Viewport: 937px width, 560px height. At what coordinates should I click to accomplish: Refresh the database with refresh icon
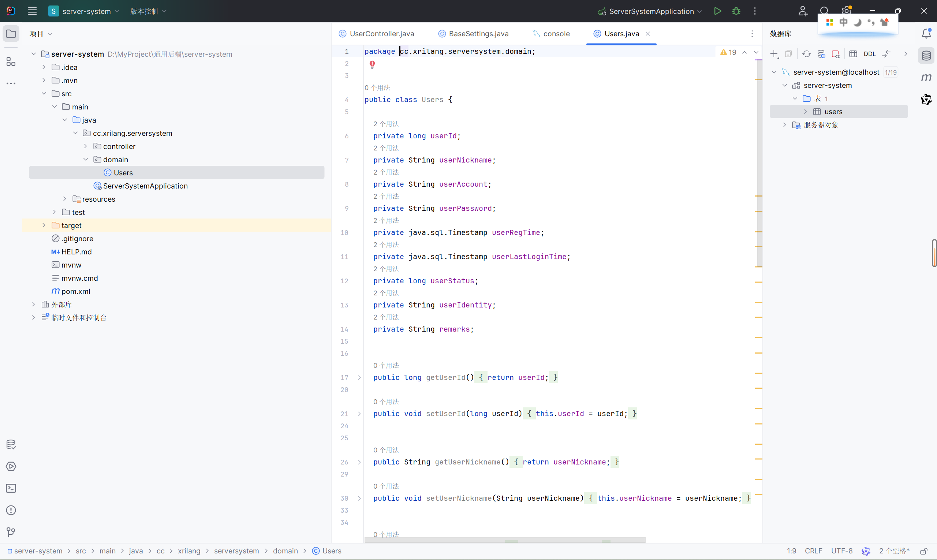[806, 54]
